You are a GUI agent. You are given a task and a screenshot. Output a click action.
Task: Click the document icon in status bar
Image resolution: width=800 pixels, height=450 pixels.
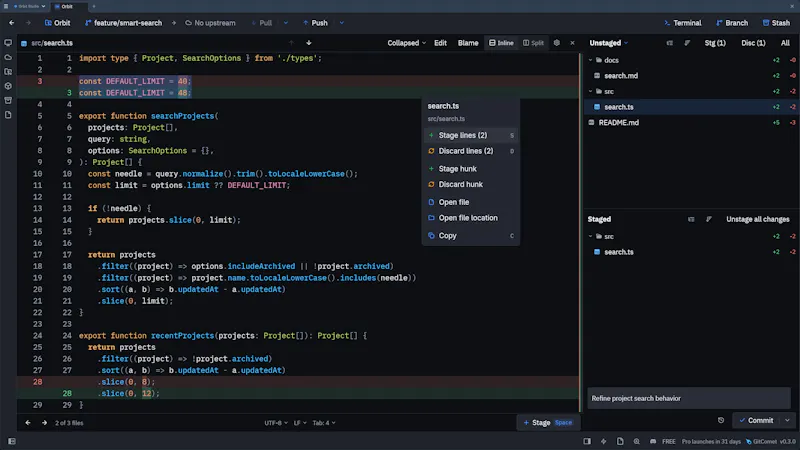620,441
